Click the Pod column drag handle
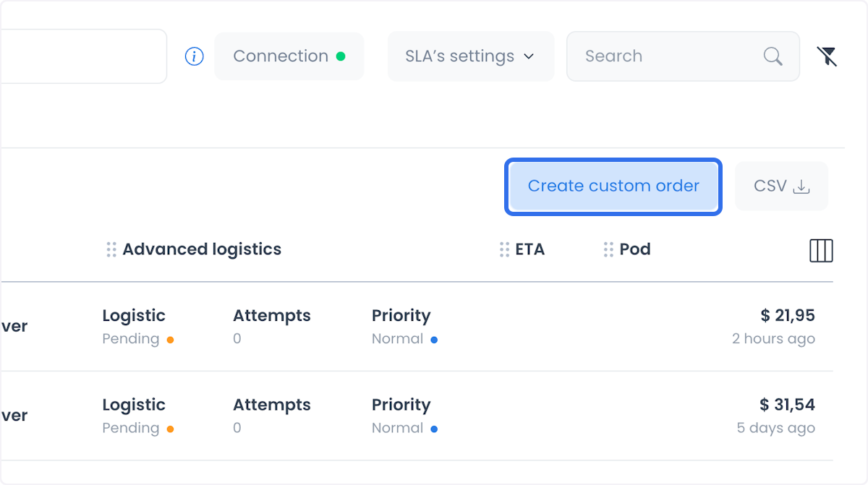 click(608, 249)
